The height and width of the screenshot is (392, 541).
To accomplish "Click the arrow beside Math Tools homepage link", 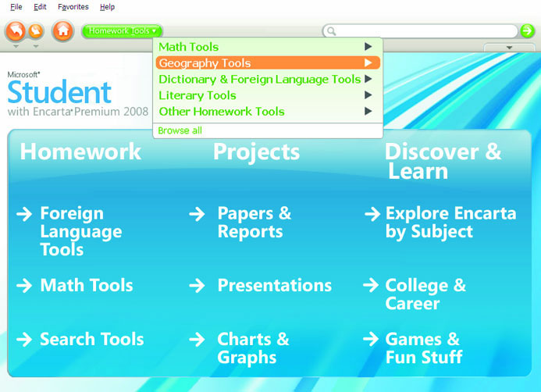I will tap(24, 285).
